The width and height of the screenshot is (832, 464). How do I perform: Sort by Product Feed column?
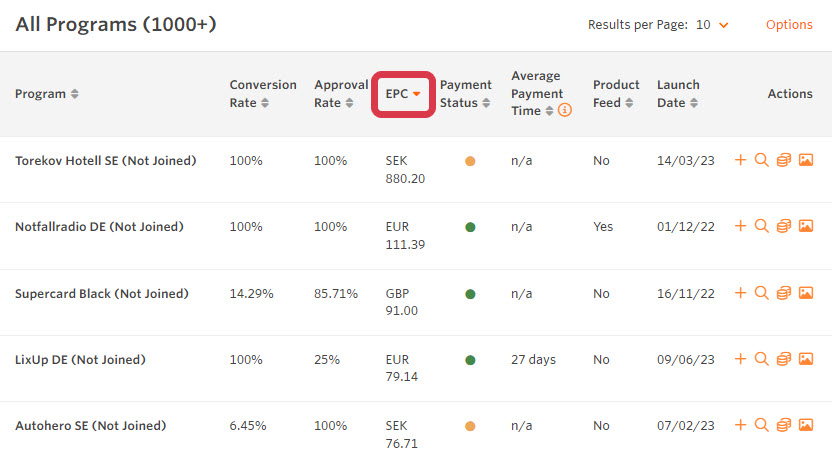616,94
